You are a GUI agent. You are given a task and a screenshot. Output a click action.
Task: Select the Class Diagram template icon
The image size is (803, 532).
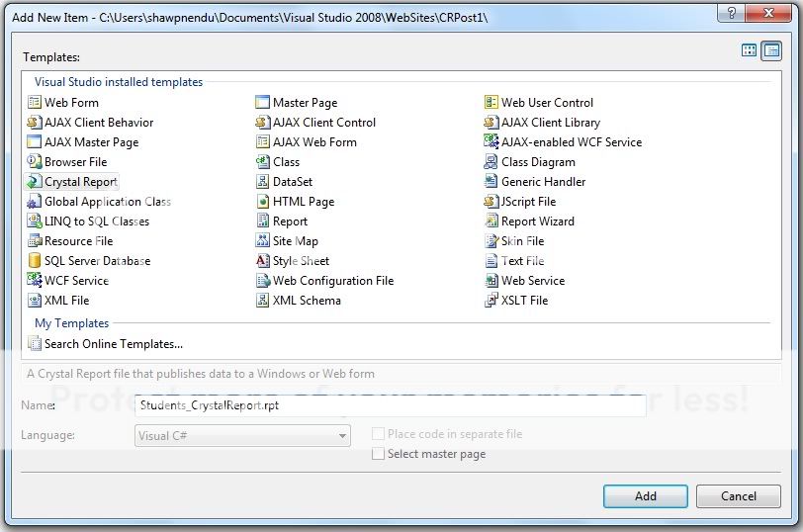click(x=491, y=162)
